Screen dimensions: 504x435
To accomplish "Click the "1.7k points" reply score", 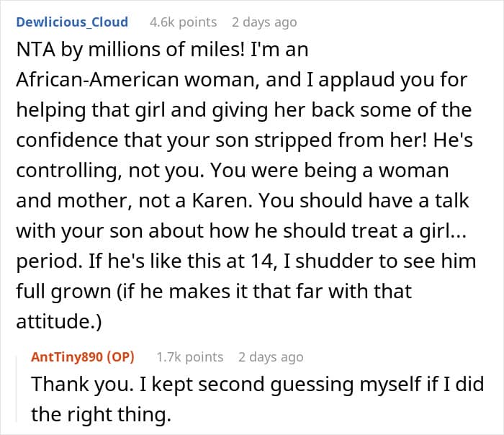I will click(190, 356).
